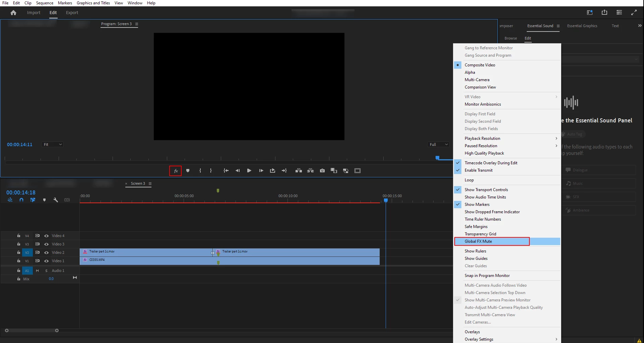Click the Mark In button
Screen dimensions: 644x343
click(x=200, y=171)
